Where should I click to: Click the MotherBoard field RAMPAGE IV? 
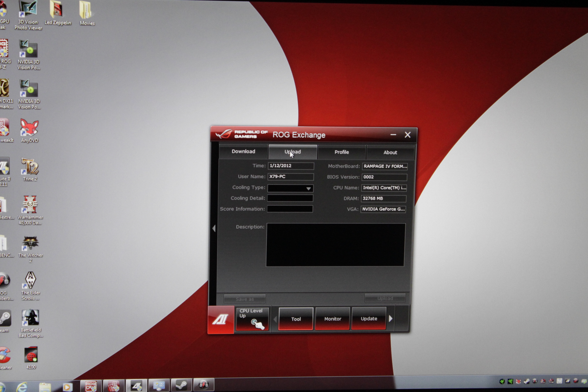pos(385,166)
